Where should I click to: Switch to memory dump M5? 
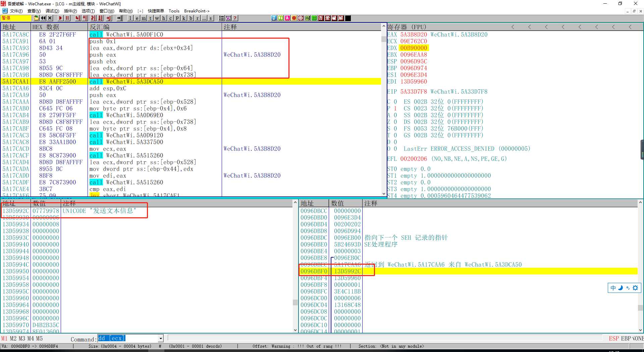pyautogui.click(x=39, y=339)
